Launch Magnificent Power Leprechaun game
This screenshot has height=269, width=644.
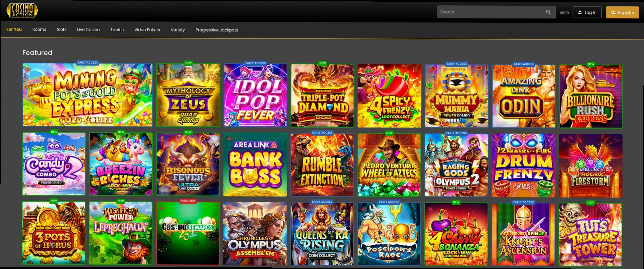click(121, 233)
